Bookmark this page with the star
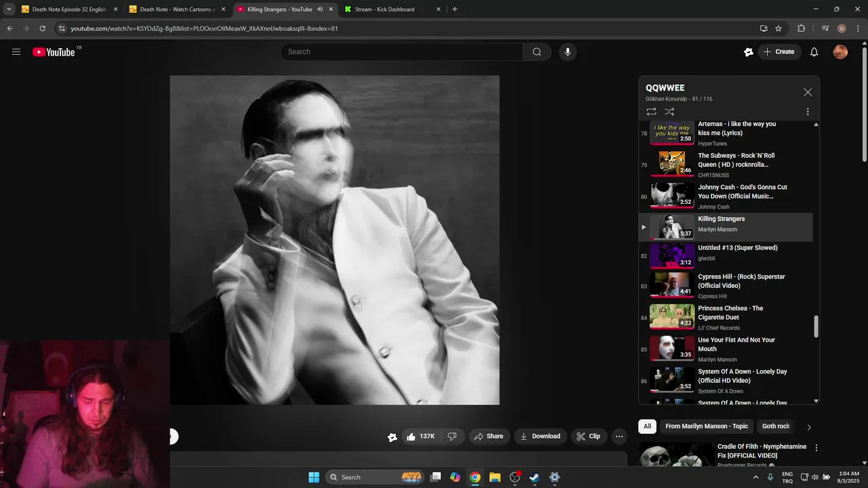The height and width of the screenshot is (488, 868). pyautogui.click(x=778, y=28)
